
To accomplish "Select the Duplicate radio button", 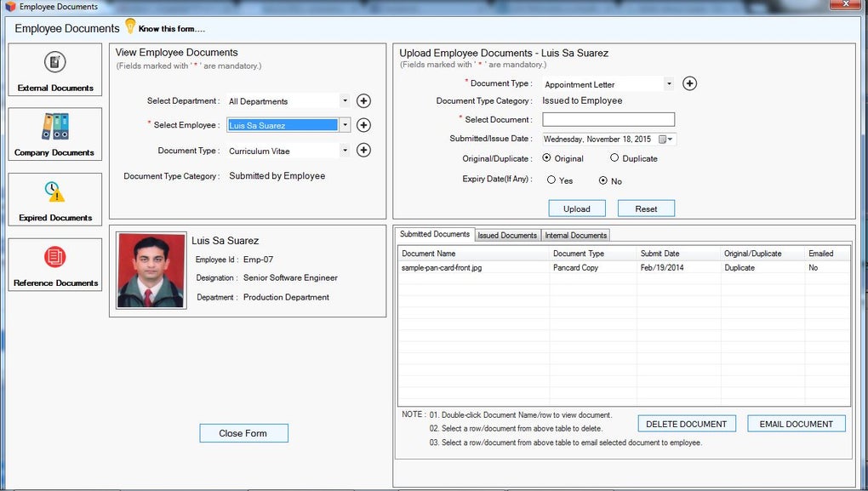I will [x=614, y=157].
